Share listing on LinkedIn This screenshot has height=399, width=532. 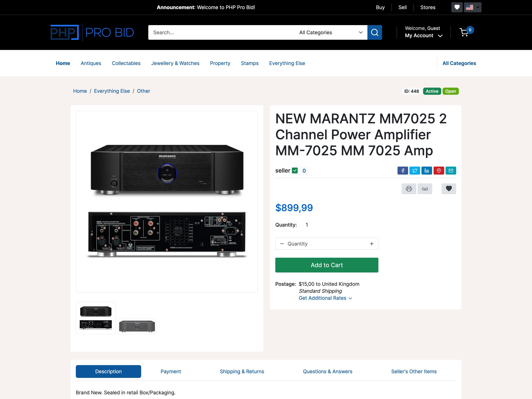[x=426, y=171]
